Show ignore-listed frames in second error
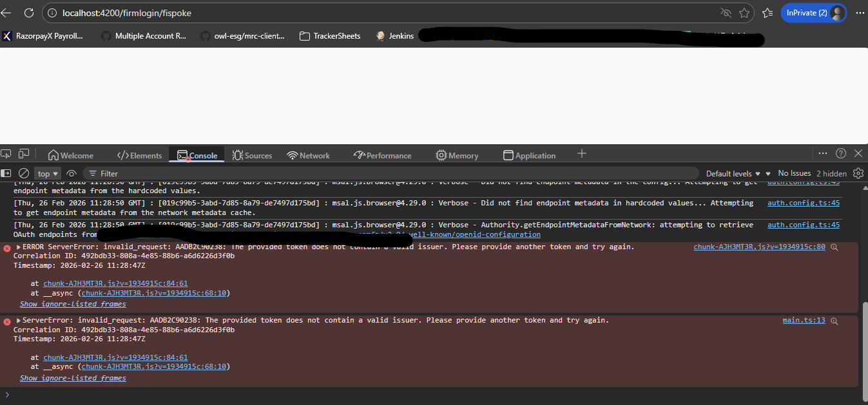868x405 pixels. tap(73, 378)
